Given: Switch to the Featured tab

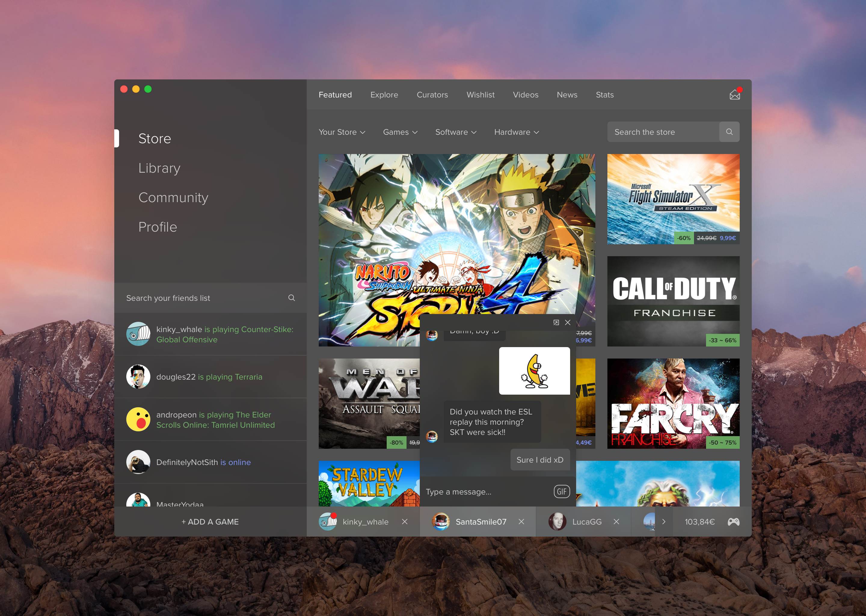Looking at the screenshot, I should tap(335, 94).
